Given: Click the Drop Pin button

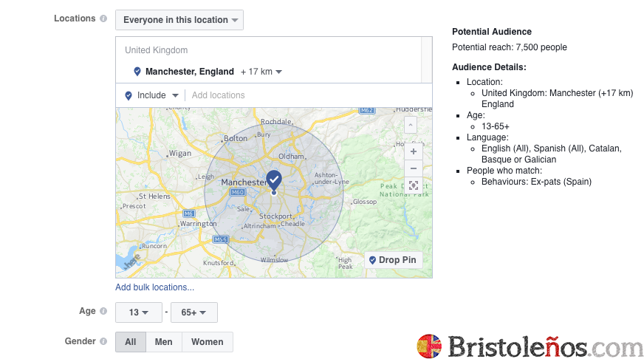Looking at the screenshot, I should (393, 260).
